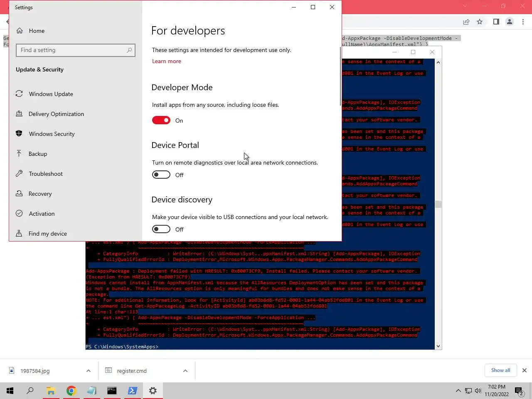The width and height of the screenshot is (532, 399).
Task: Click the Find my device person icon
Action: (x=19, y=233)
